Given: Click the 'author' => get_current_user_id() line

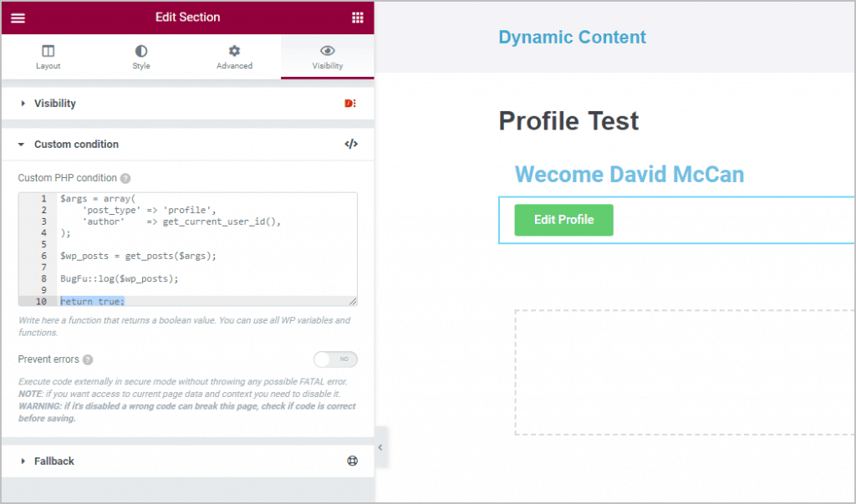Looking at the screenshot, I should [181, 221].
